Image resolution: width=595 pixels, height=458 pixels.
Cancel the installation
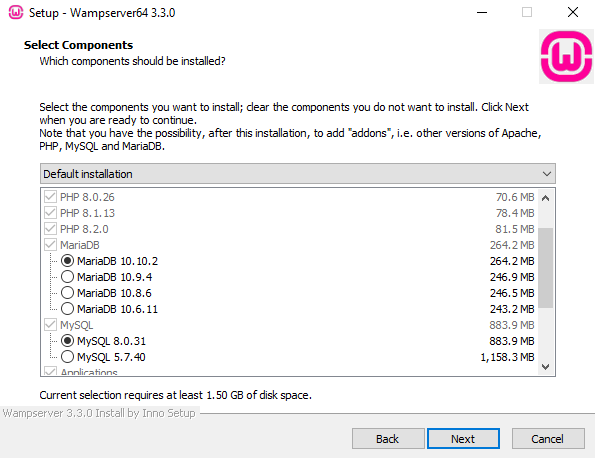point(548,439)
